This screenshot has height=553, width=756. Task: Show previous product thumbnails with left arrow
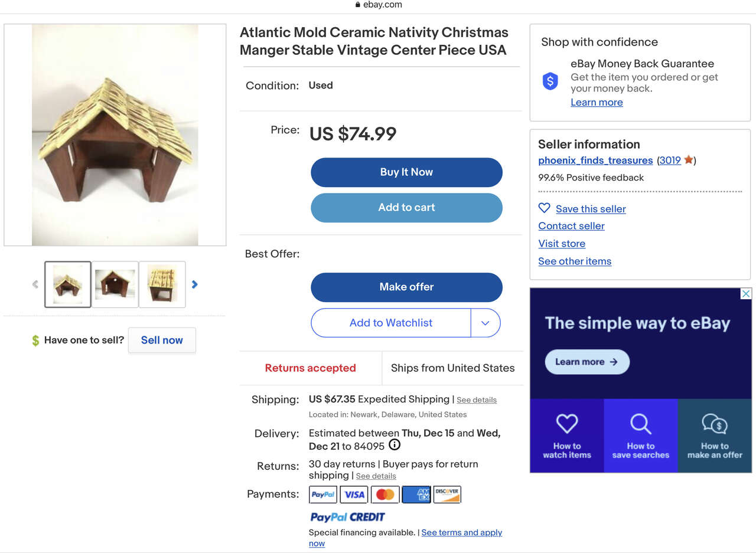(35, 284)
